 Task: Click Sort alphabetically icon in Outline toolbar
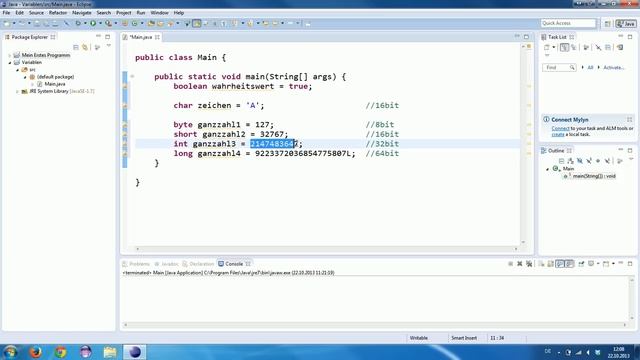tap(570, 161)
